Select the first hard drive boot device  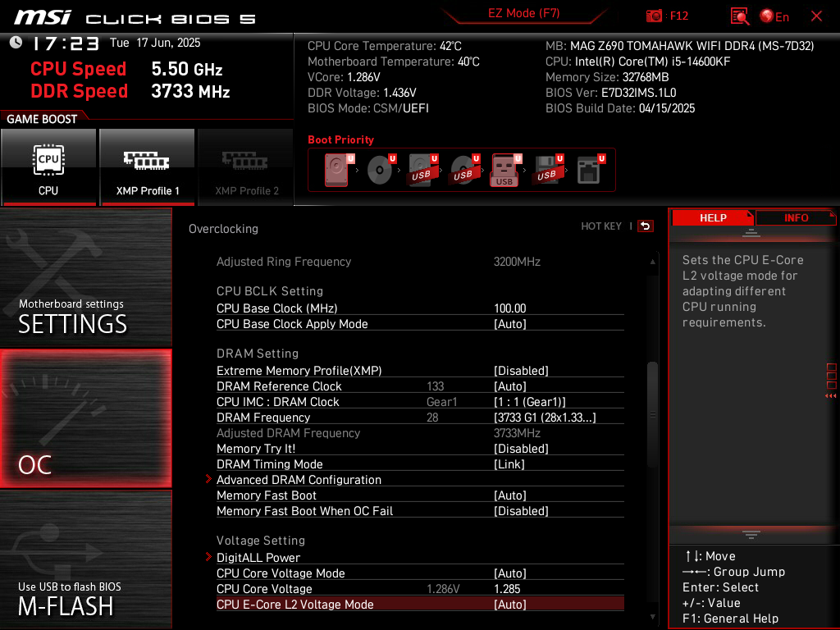coord(337,170)
